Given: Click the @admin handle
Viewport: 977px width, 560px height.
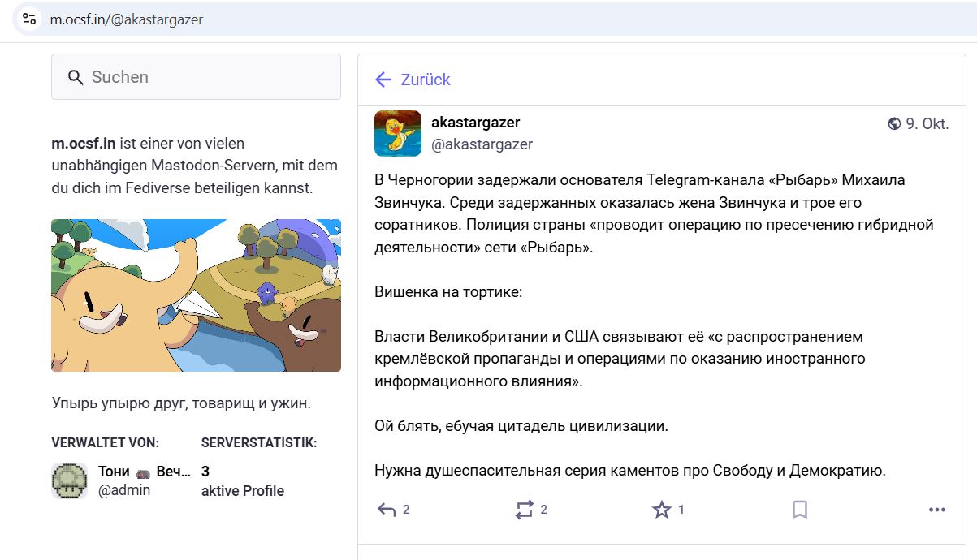Looking at the screenshot, I should [x=124, y=490].
